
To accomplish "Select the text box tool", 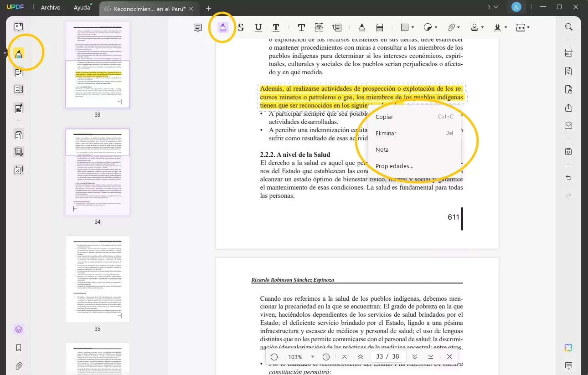I will click(319, 28).
